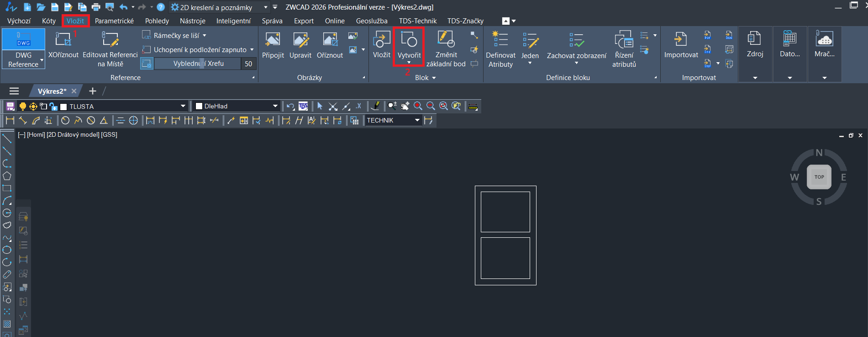
Task: Click the print icon in quick access bar
Action: click(x=96, y=7)
